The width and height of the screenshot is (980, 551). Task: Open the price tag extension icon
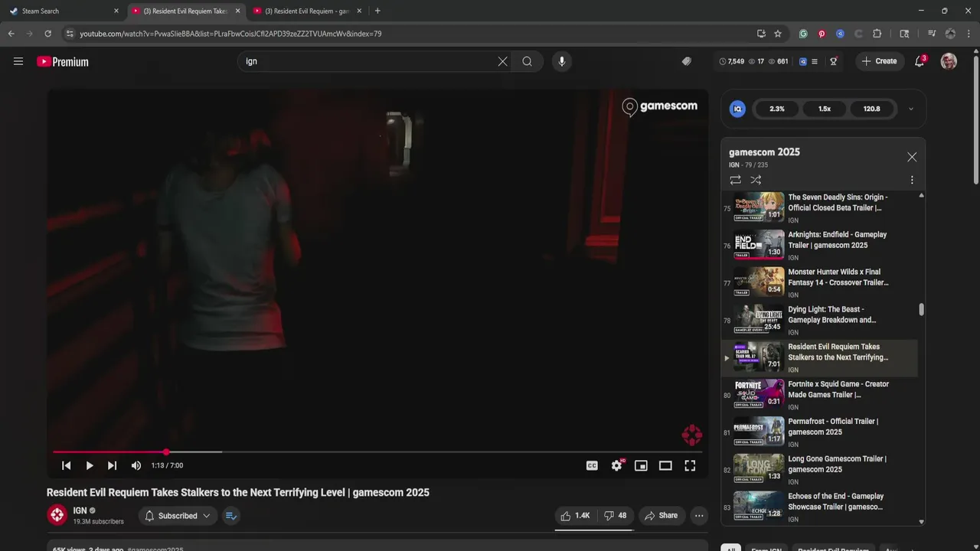pos(687,61)
